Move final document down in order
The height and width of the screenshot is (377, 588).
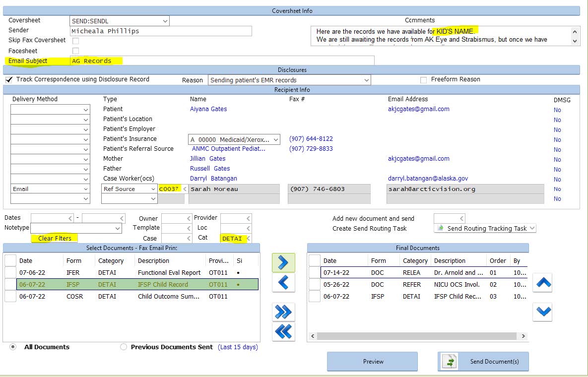point(542,312)
